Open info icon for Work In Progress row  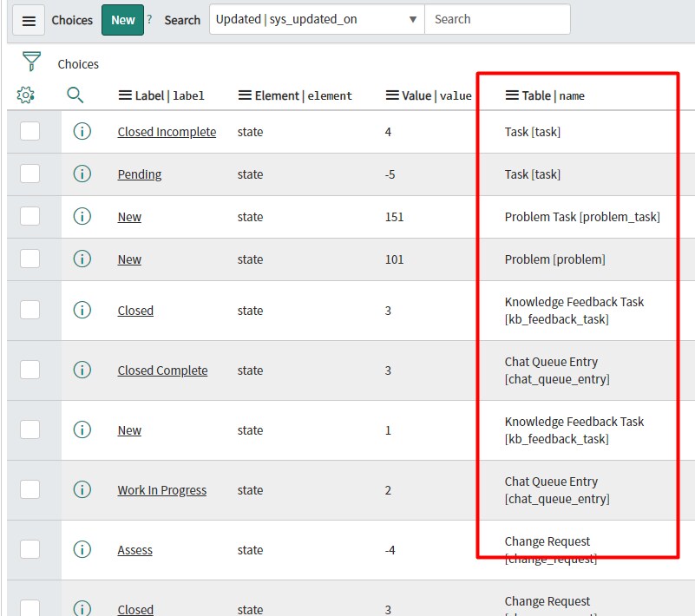pyautogui.click(x=82, y=490)
